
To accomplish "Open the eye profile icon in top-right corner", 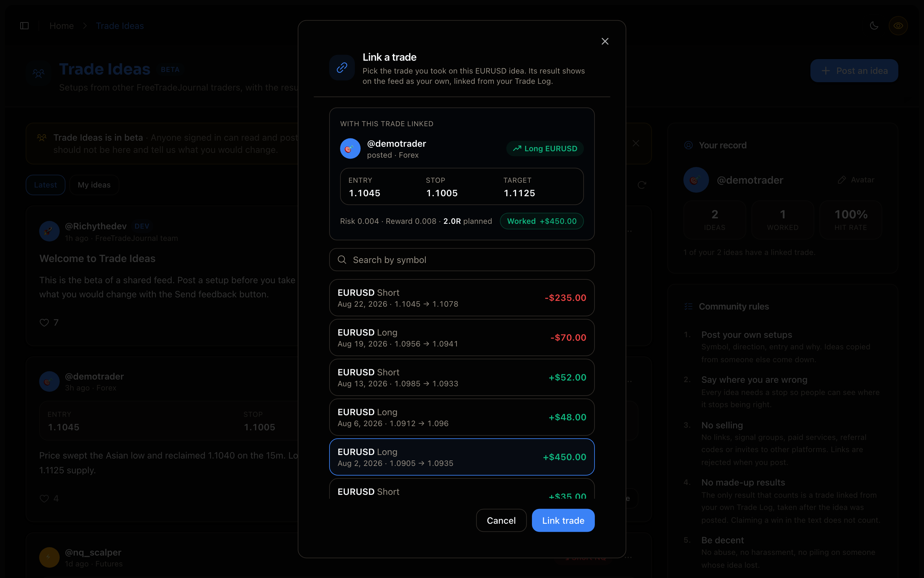I will [x=898, y=26].
